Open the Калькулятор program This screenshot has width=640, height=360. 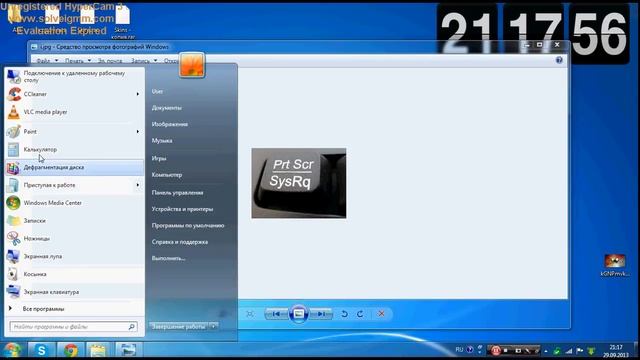point(74,149)
